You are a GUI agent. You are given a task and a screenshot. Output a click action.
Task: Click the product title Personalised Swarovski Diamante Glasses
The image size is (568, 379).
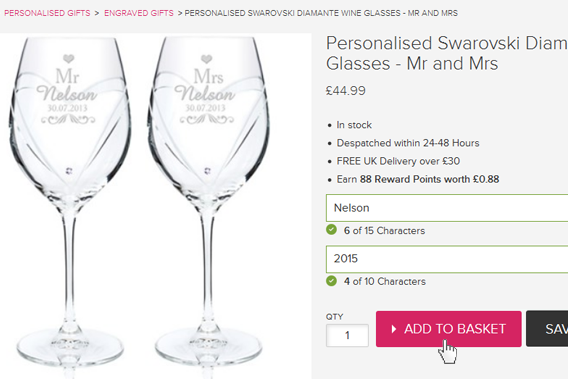tap(447, 53)
